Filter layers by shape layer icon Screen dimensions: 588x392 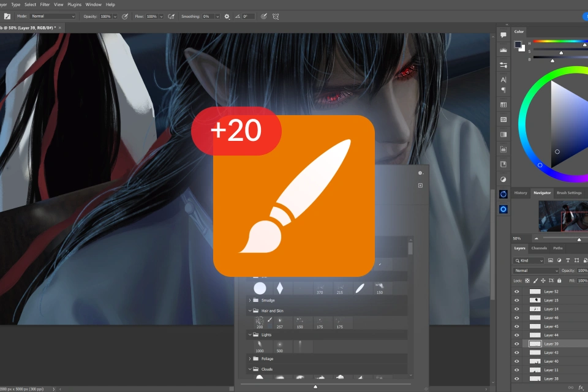pyautogui.click(x=576, y=260)
